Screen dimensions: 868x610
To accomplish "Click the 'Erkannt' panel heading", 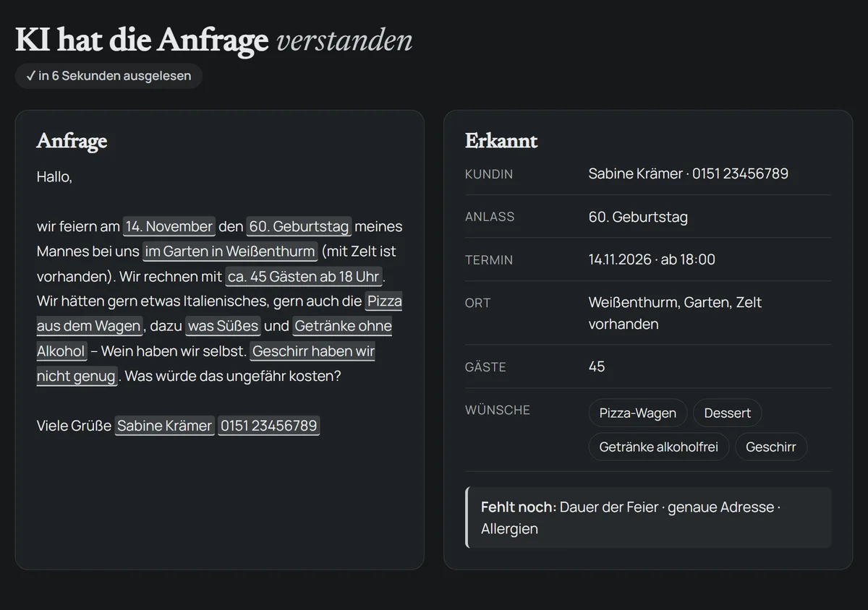I will tap(501, 141).
